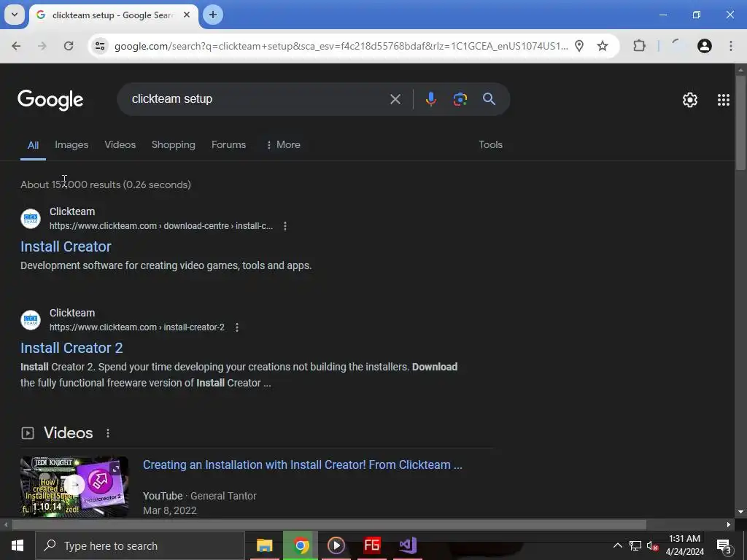Viewport: 747px width, 560px height.
Task: Bookmark this page with the star icon
Action: [x=603, y=46]
